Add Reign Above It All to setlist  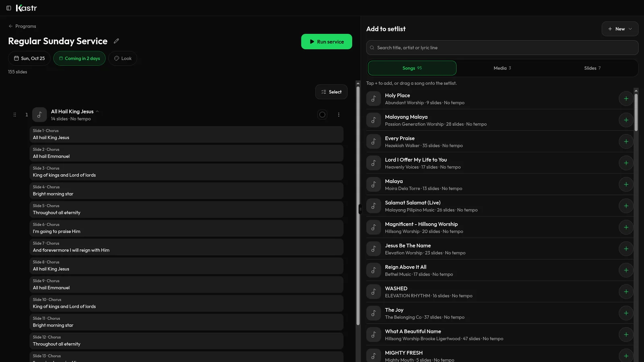point(626,270)
